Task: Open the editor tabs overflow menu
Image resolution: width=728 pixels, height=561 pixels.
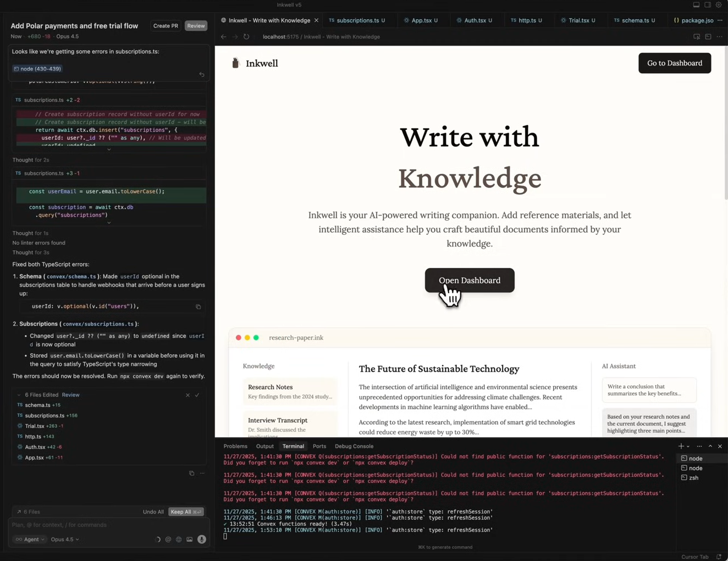Action: (x=720, y=20)
